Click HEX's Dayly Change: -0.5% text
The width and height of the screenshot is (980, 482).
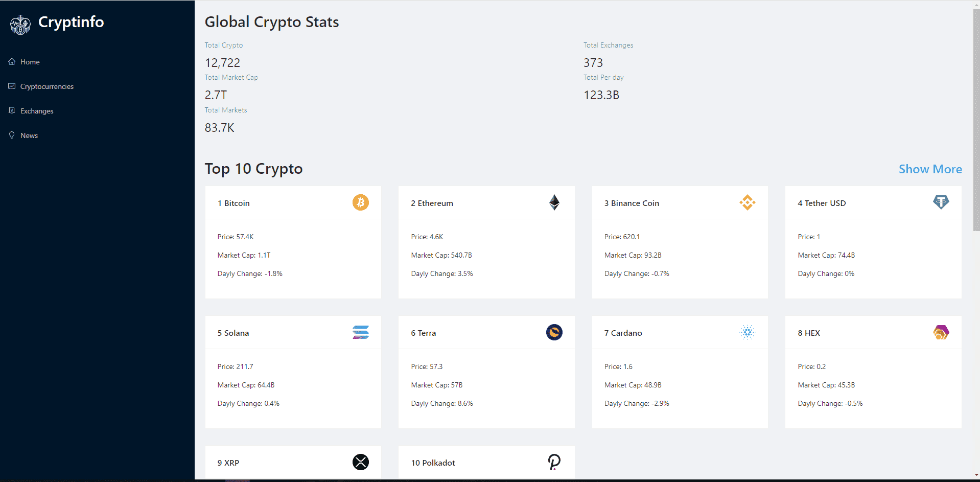point(830,403)
